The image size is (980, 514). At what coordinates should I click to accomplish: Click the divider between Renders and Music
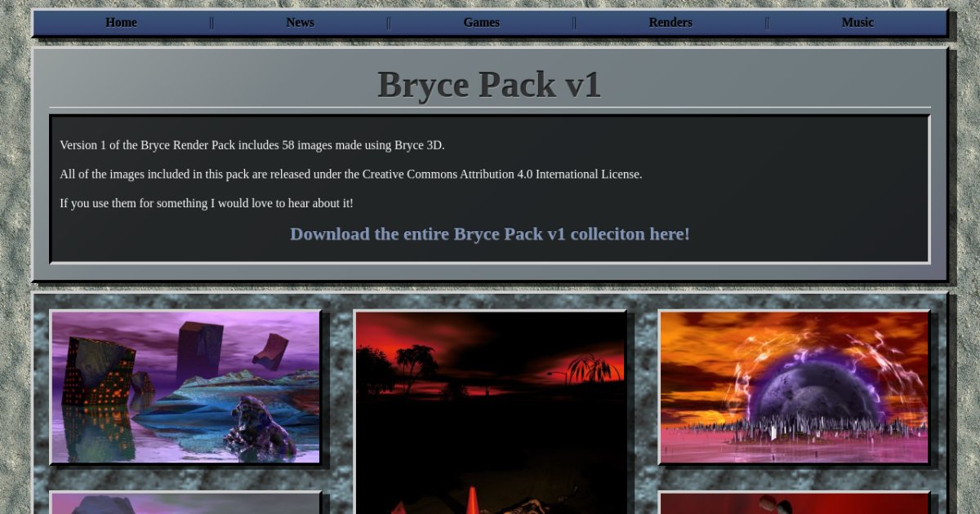(767, 23)
